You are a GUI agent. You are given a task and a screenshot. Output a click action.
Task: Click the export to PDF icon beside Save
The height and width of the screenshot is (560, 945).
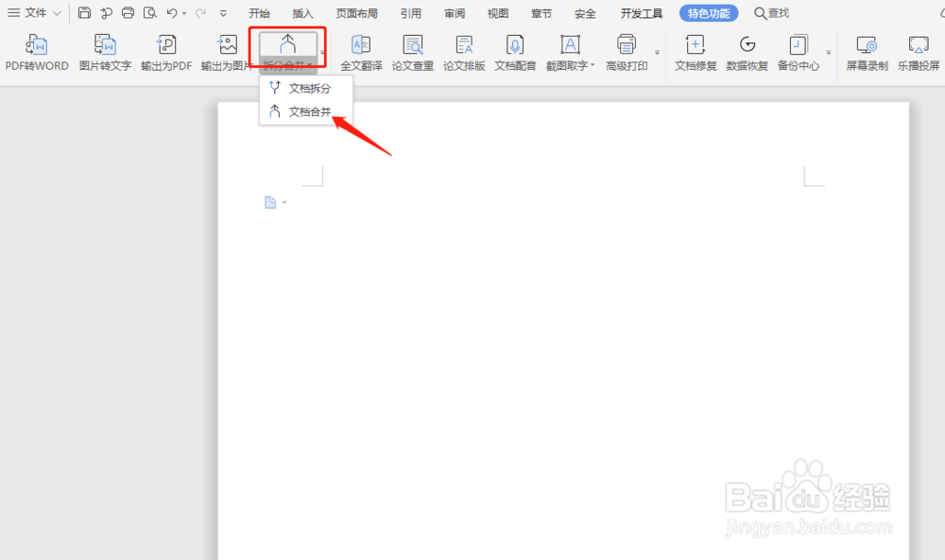pos(106,12)
